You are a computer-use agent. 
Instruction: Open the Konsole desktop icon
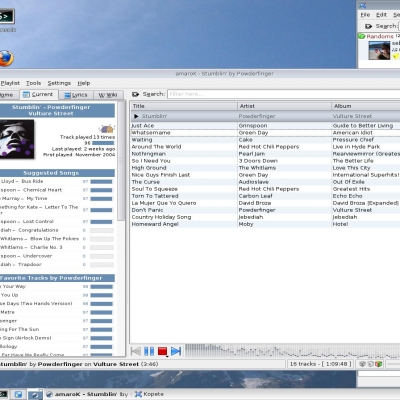click(7, 17)
